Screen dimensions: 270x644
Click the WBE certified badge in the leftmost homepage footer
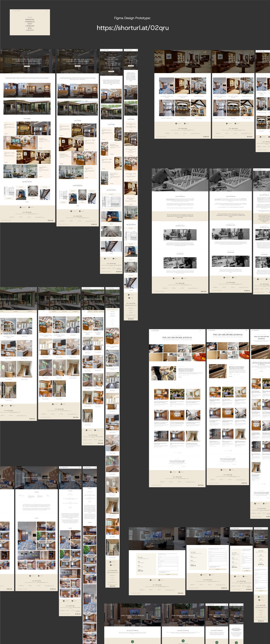[x=31, y=207]
